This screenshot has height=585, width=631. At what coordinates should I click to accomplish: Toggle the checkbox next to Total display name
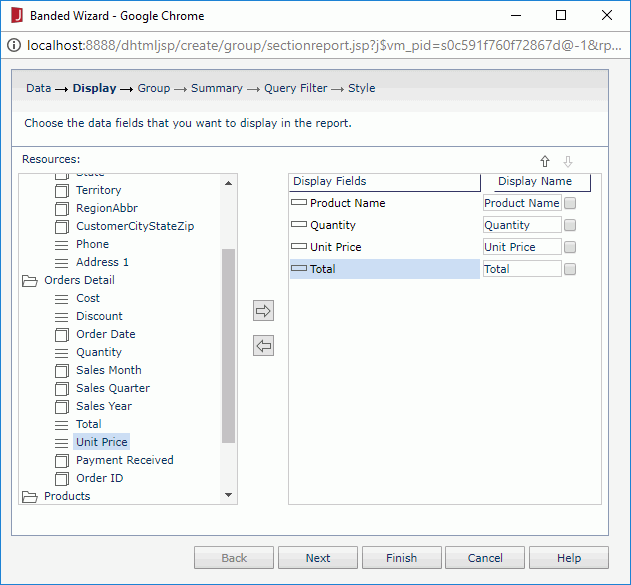coord(570,269)
